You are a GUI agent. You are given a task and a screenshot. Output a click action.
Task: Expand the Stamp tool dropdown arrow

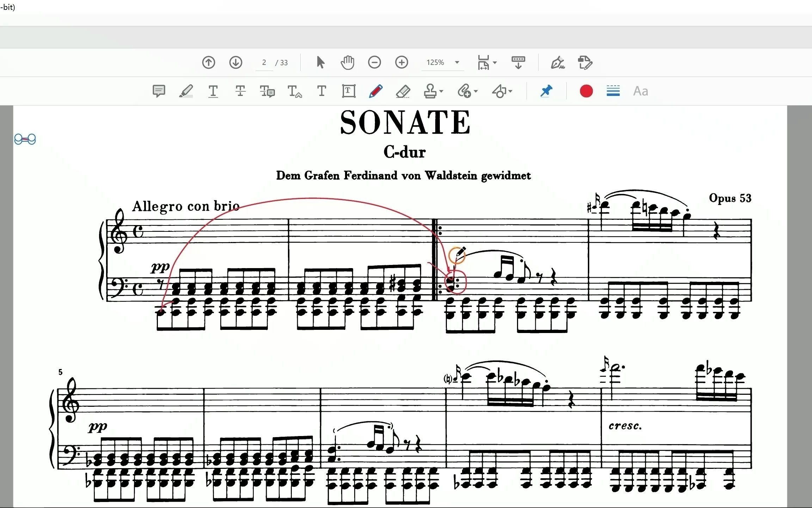click(441, 91)
